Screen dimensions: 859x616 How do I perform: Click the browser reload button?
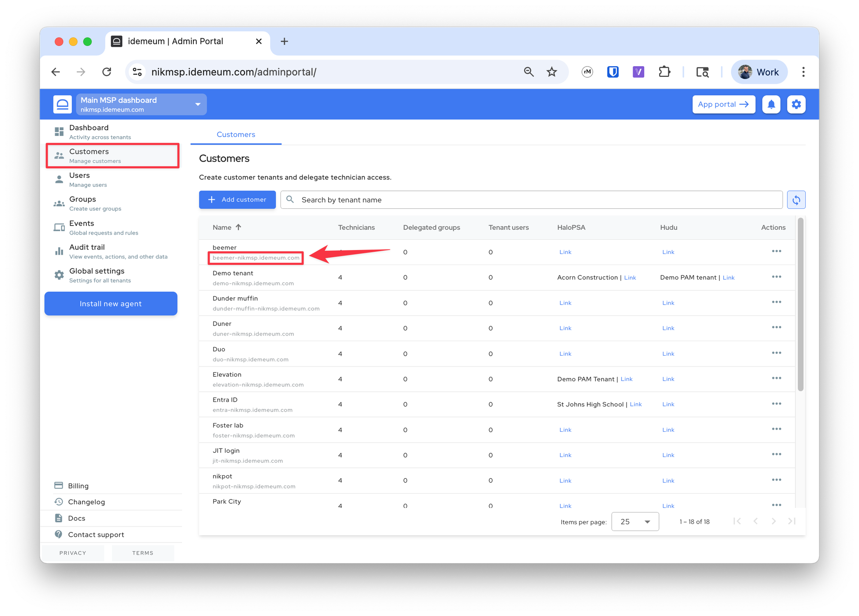point(107,72)
